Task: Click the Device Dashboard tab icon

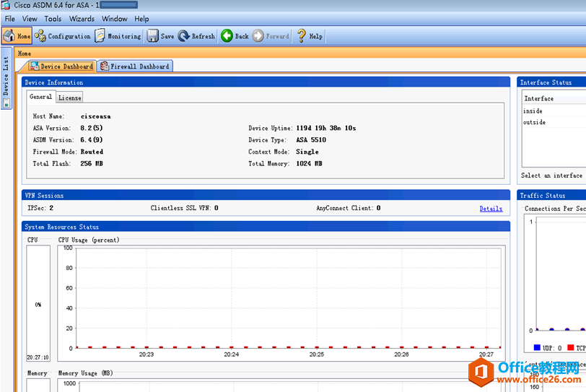Action: [35, 66]
